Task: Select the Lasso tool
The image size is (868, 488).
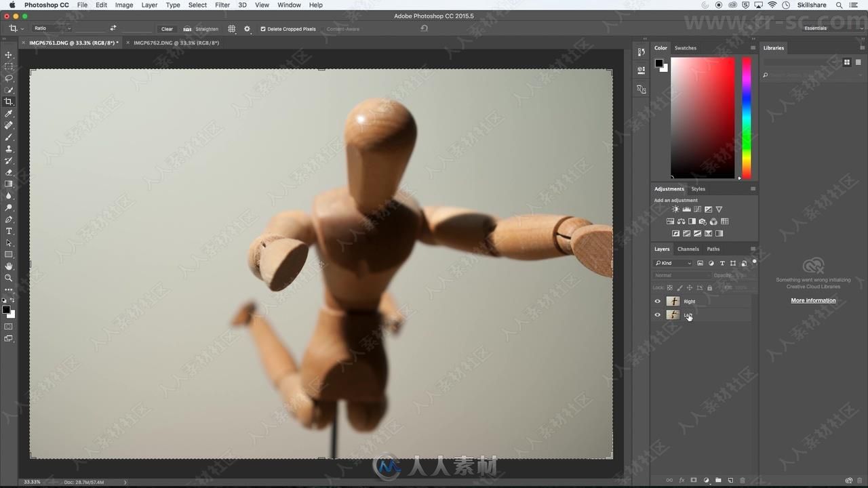Action: coord(9,78)
